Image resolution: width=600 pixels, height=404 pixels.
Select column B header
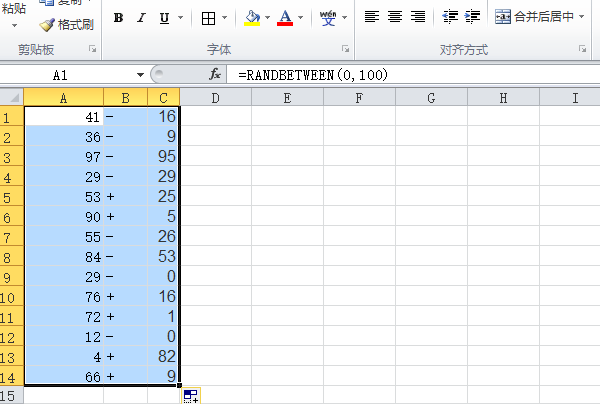(126, 98)
